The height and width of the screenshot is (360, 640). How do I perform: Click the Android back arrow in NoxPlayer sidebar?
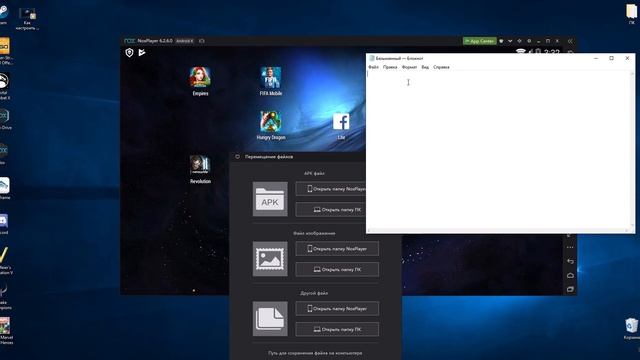[x=570, y=261]
